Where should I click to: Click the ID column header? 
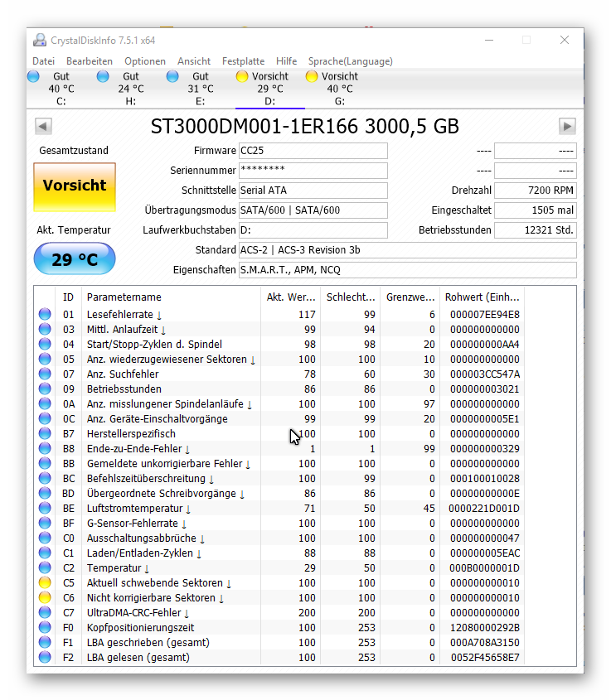tap(68, 297)
